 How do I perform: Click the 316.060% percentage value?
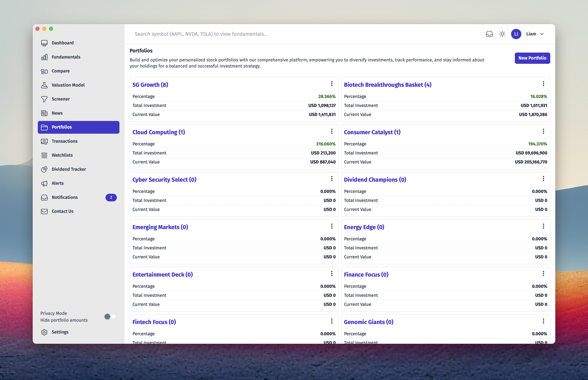pyautogui.click(x=326, y=144)
